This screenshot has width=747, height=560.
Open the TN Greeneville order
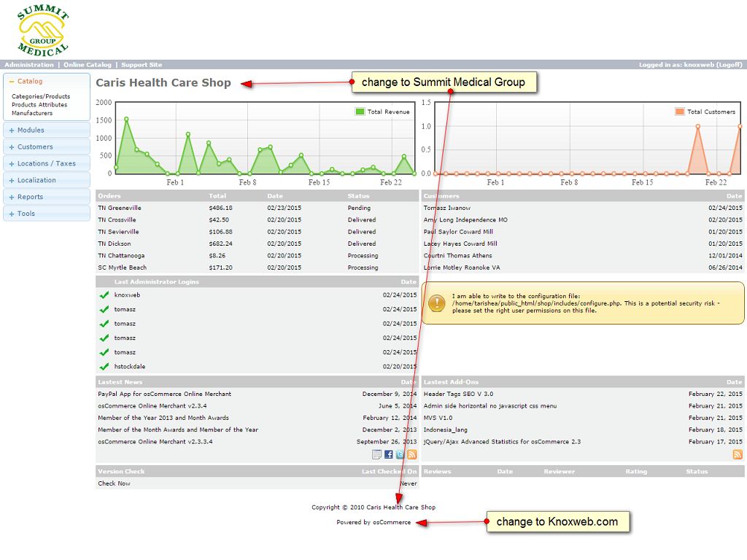[x=120, y=208]
